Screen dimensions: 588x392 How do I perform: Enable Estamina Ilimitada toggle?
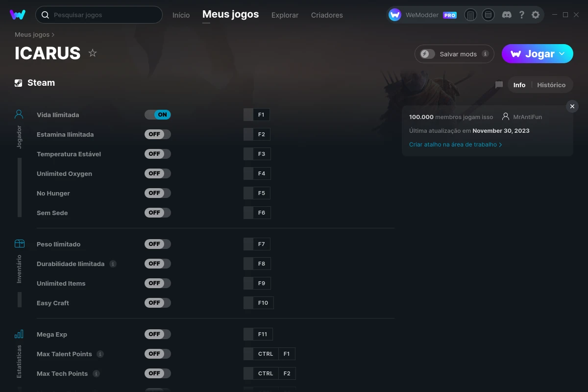click(x=158, y=134)
